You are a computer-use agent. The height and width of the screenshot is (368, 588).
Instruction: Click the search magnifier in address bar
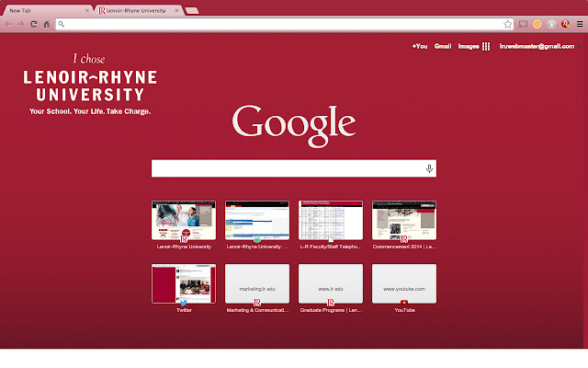point(62,25)
